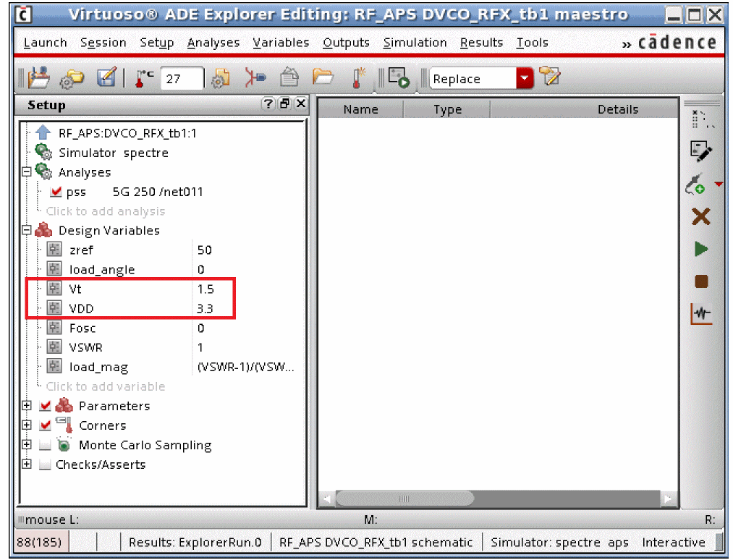The width and height of the screenshot is (733, 560).
Task: Select the zref design variable
Action: click(x=81, y=250)
